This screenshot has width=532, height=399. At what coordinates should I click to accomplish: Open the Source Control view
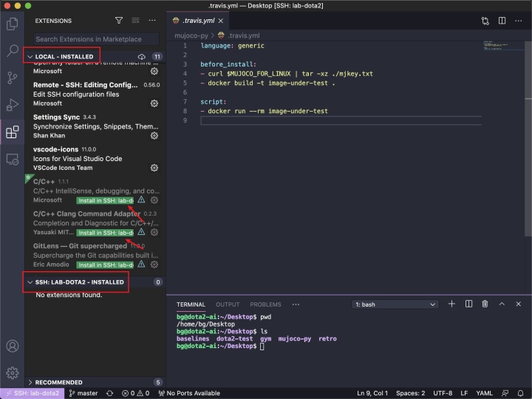(x=13, y=78)
